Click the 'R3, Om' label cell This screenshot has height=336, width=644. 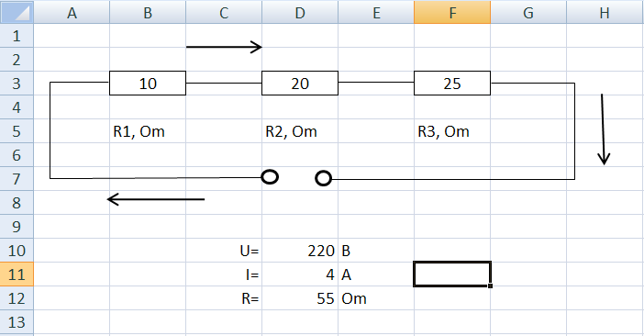[x=452, y=131]
